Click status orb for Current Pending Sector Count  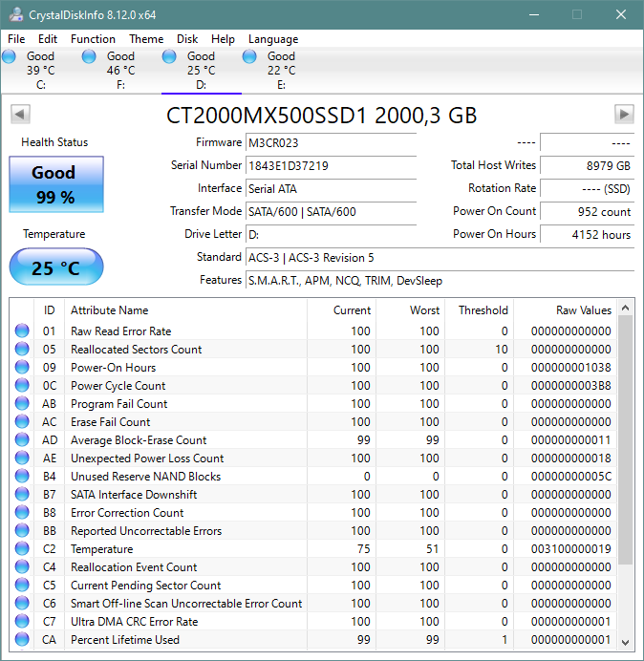[x=22, y=585]
